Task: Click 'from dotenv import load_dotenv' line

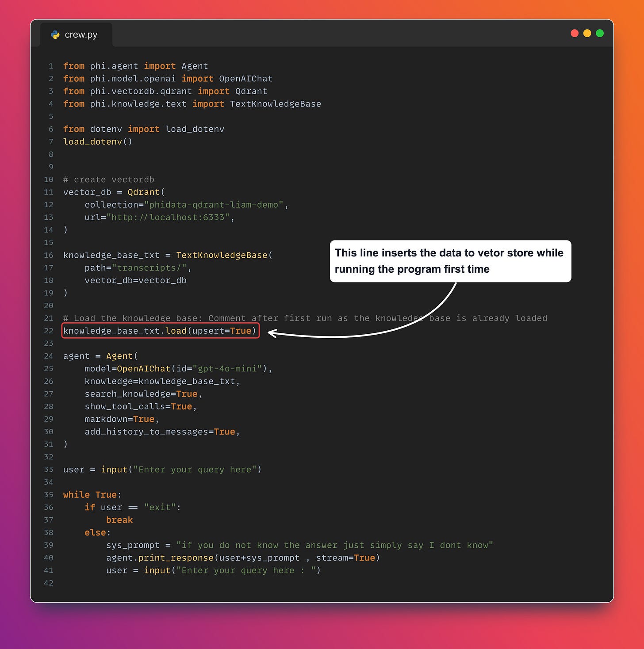Action: (144, 129)
